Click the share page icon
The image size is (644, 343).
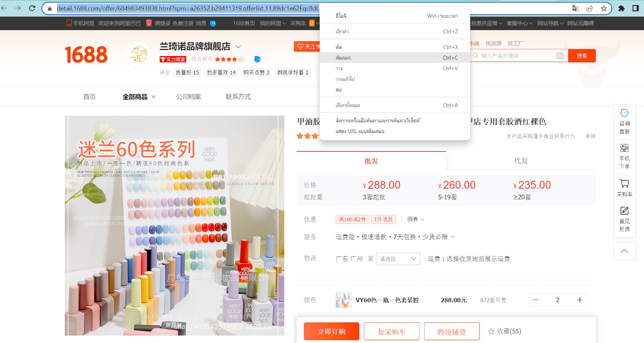590,8
